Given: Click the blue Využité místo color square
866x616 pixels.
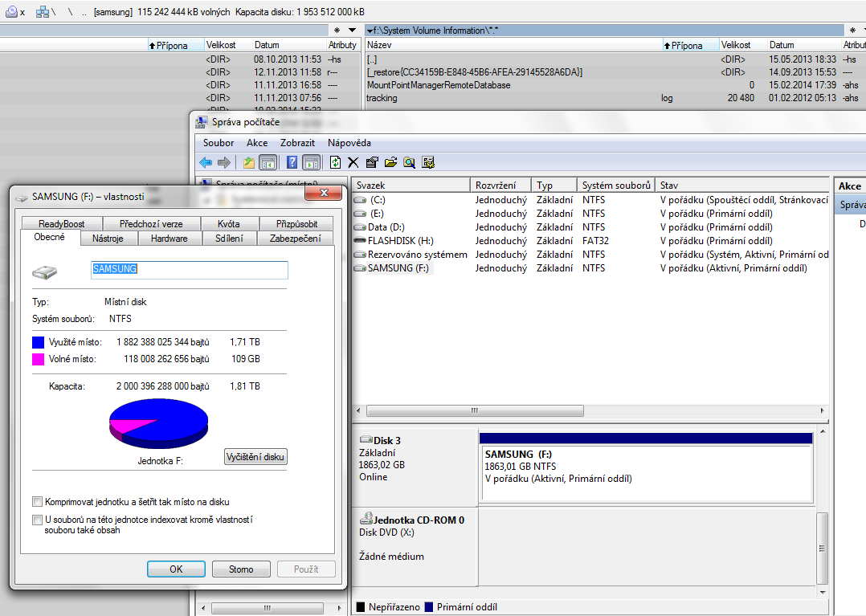Looking at the screenshot, I should click(x=38, y=342).
